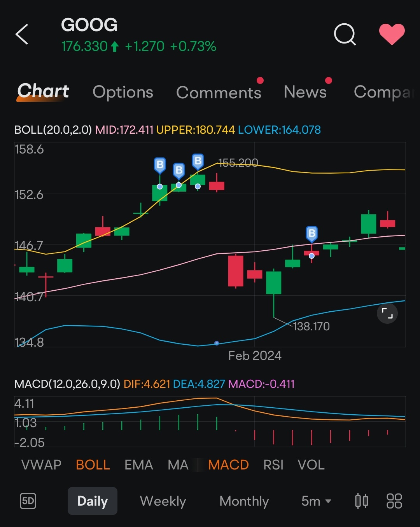This screenshot has height=527, width=420.
Task: Select the candlestick chart style icon
Action: [361, 501]
